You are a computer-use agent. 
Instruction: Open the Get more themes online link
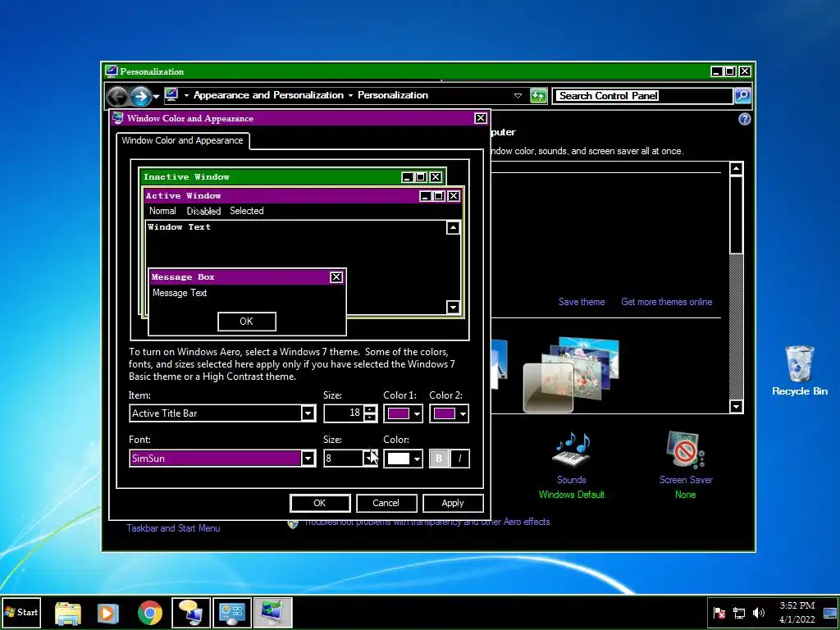[x=666, y=302]
